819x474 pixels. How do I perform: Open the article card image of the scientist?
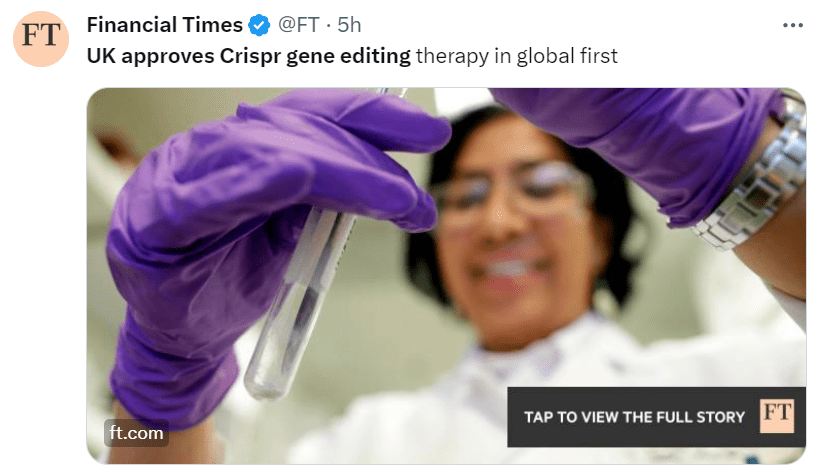pyautogui.click(x=446, y=276)
